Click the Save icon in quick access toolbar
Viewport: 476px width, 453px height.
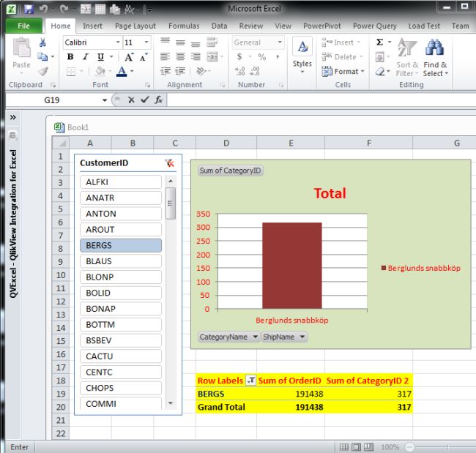29,9
